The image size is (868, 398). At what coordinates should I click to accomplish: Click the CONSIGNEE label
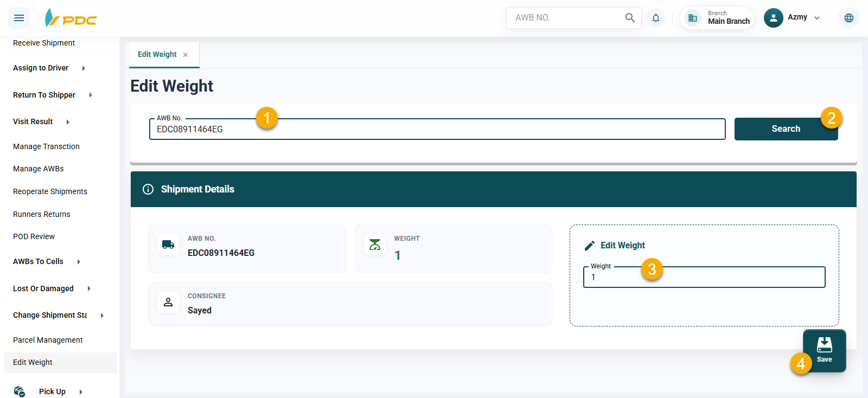click(207, 296)
